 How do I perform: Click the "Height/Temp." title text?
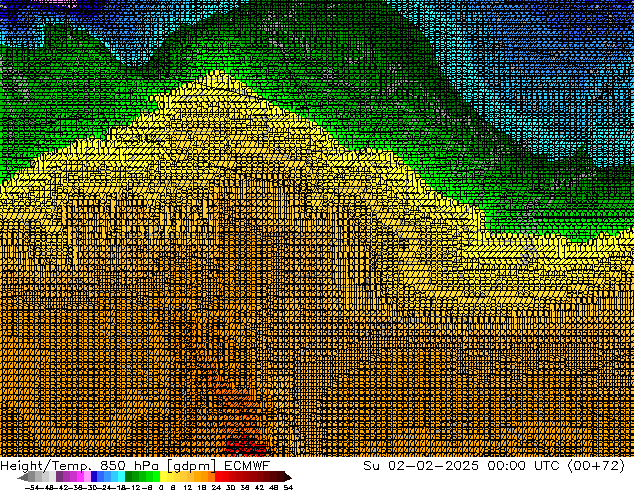tap(46, 466)
